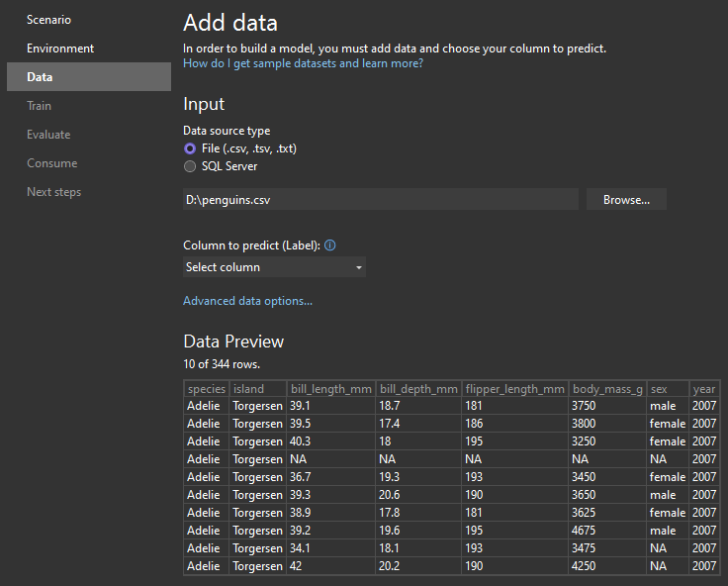Open the sample datasets help link
The width and height of the screenshot is (728, 586).
(x=303, y=63)
